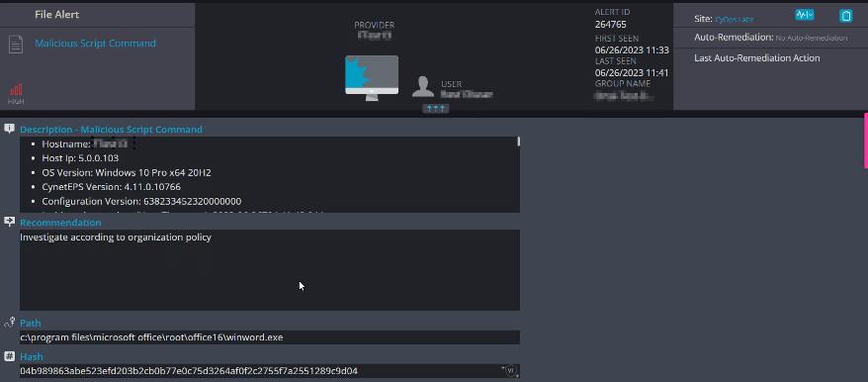Click the VirusTotal shield icon beside hash
The width and height of the screenshot is (868, 382).
[510, 371]
